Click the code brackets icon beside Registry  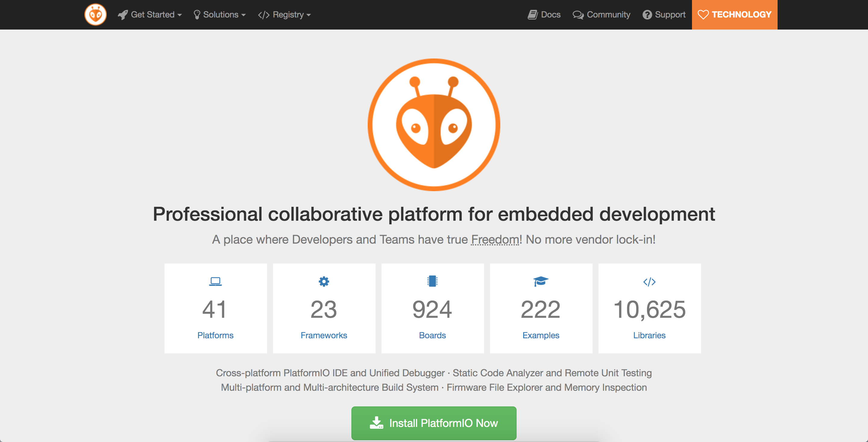263,15
